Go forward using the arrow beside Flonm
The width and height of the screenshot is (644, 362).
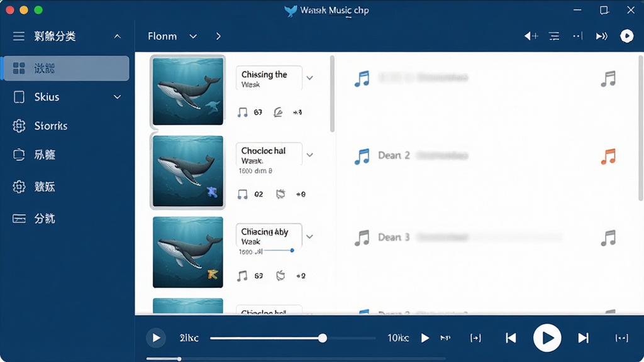point(218,36)
